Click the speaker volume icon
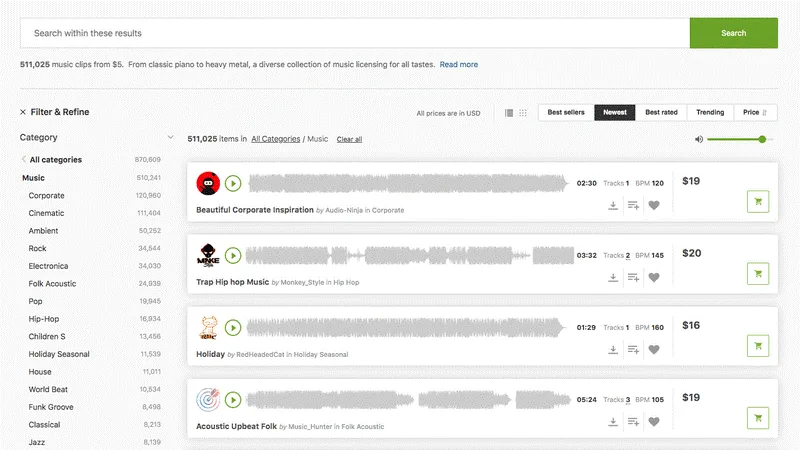The height and width of the screenshot is (450, 800). [x=699, y=139]
